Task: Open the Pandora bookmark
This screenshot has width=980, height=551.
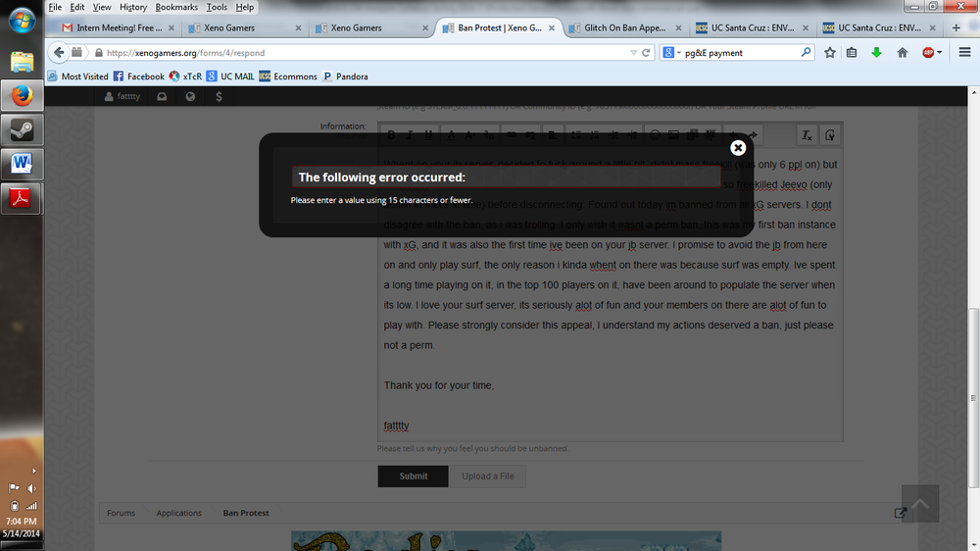Action: [345, 76]
